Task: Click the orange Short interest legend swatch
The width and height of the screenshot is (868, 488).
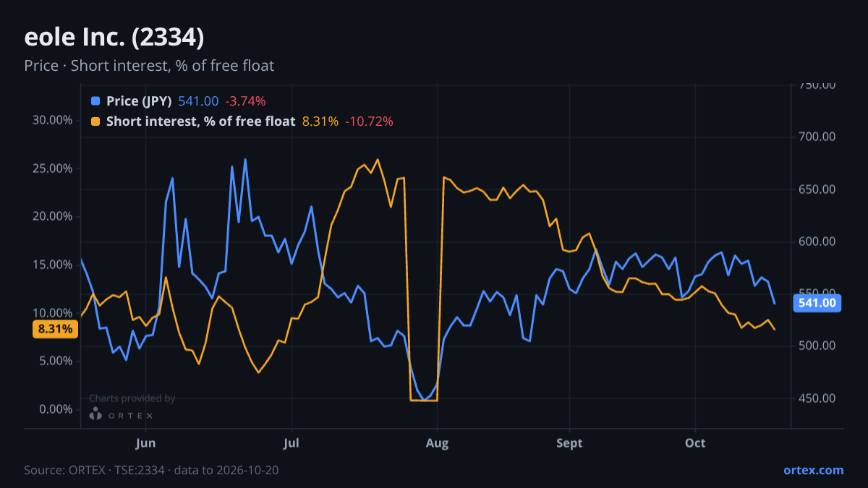Action: tap(95, 121)
